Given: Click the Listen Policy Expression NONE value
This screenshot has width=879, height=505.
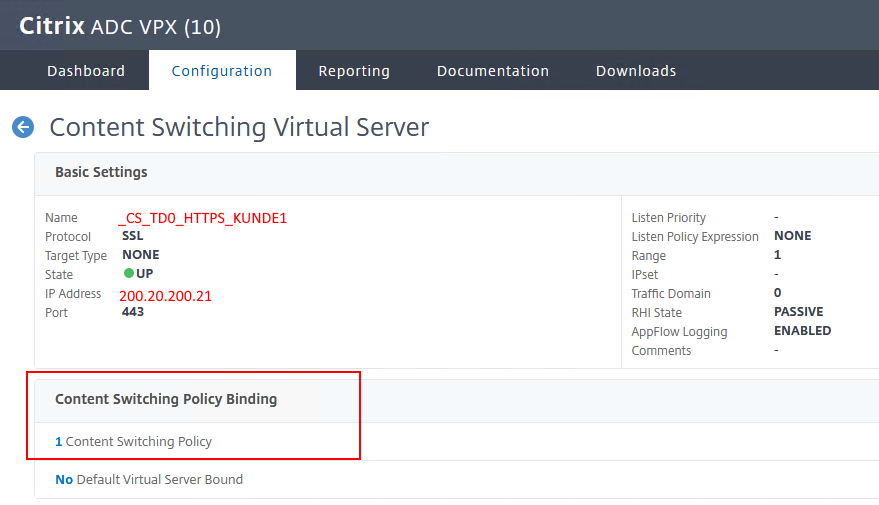Looking at the screenshot, I should [792, 236].
